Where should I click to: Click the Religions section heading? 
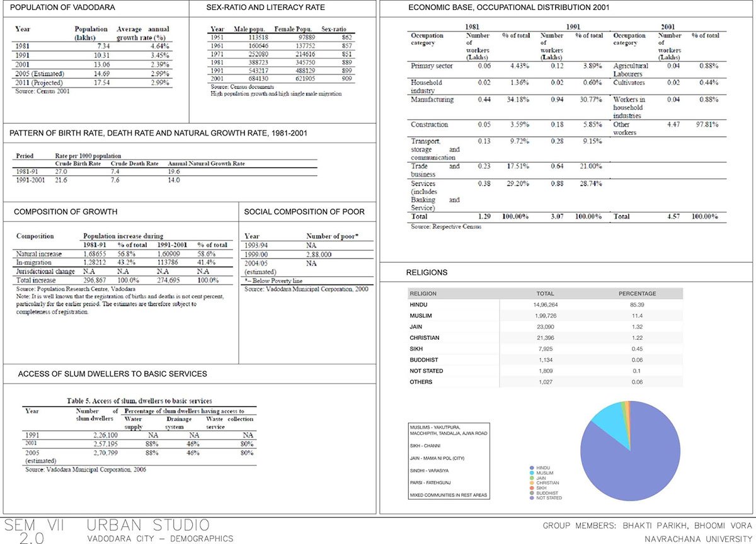coord(428,273)
